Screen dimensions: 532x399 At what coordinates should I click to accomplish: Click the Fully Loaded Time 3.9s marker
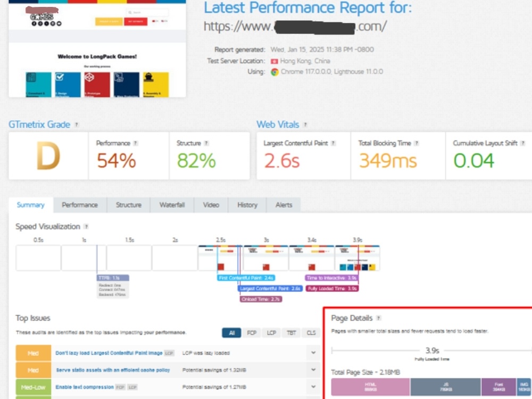click(332, 288)
